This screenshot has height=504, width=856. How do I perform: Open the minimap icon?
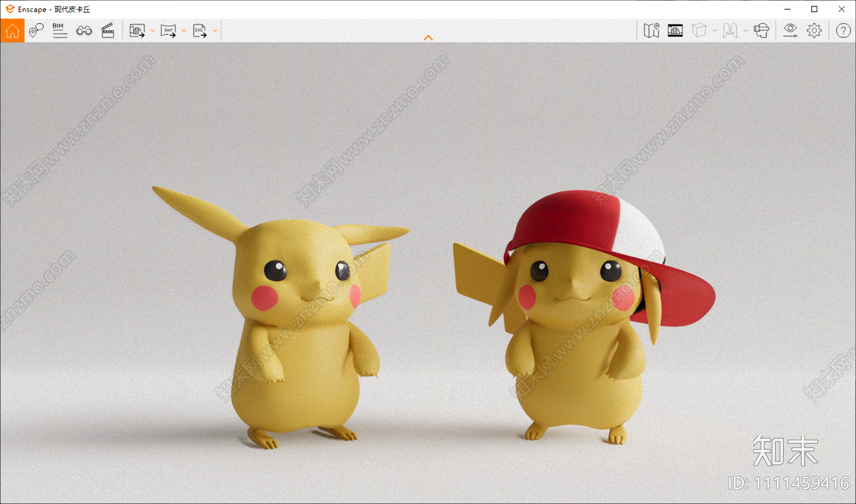click(651, 30)
